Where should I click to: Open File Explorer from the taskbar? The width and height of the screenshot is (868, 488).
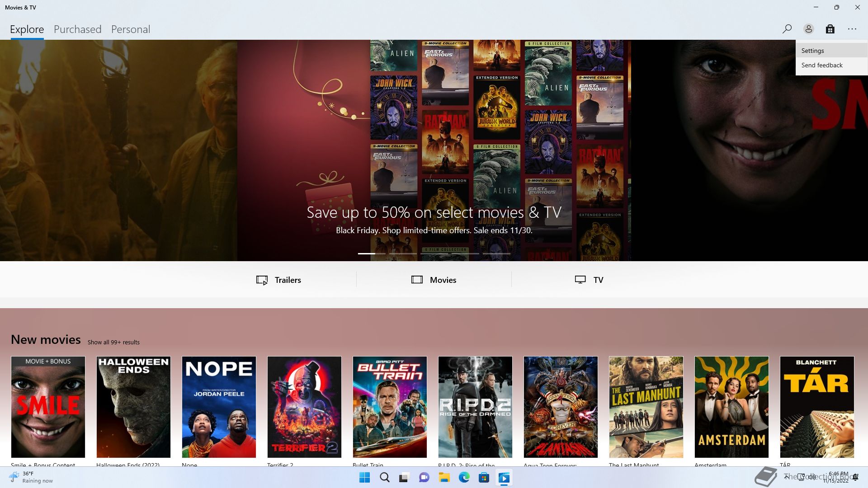444,478
